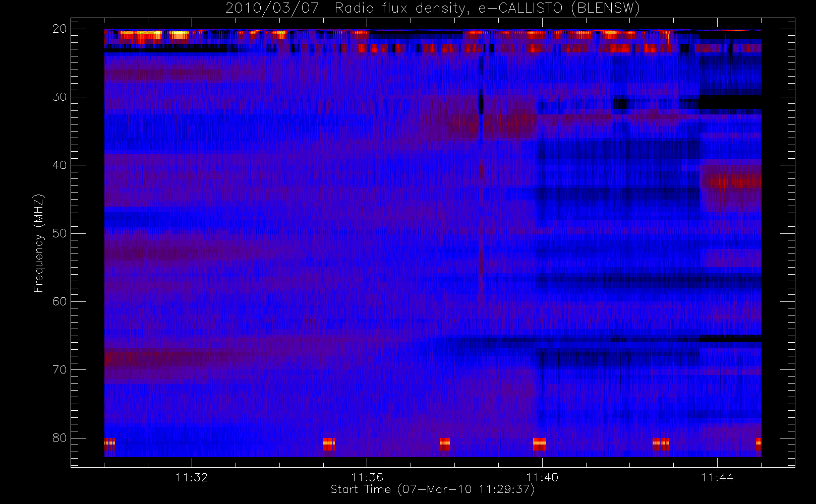Click the frequency tick label 80
Viewport: 816px width, 504px height.
[60, 438]
